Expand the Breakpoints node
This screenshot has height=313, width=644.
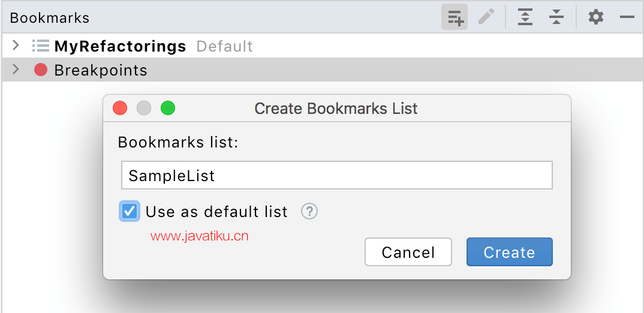[x=16, y=70]
